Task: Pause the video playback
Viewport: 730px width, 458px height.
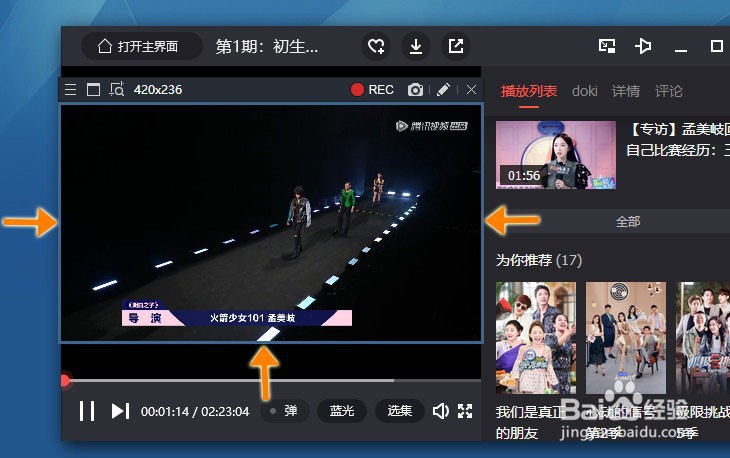Action: coord(87,411)
